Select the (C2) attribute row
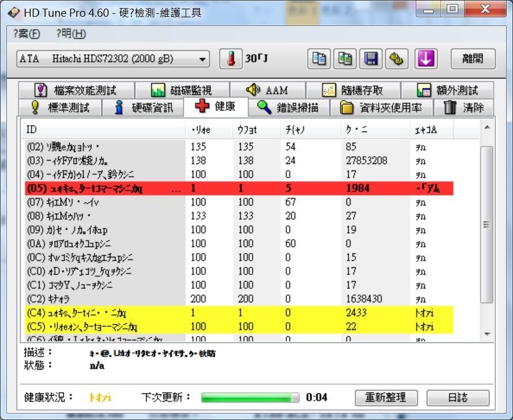The height and width of the screenshot is (420, 513). pos(239,299)
